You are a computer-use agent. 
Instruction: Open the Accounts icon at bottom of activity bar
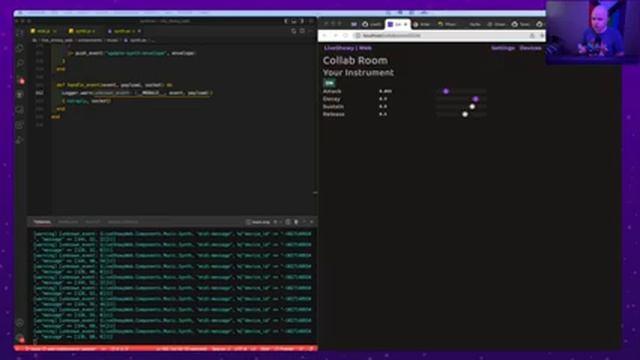pos(20,323)
